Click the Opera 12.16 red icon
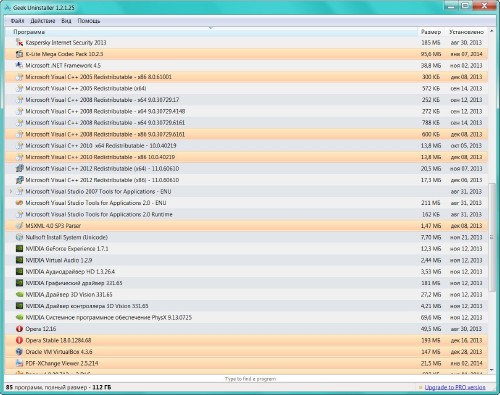This screenshot has height=395, width=500. click(19, 329)
